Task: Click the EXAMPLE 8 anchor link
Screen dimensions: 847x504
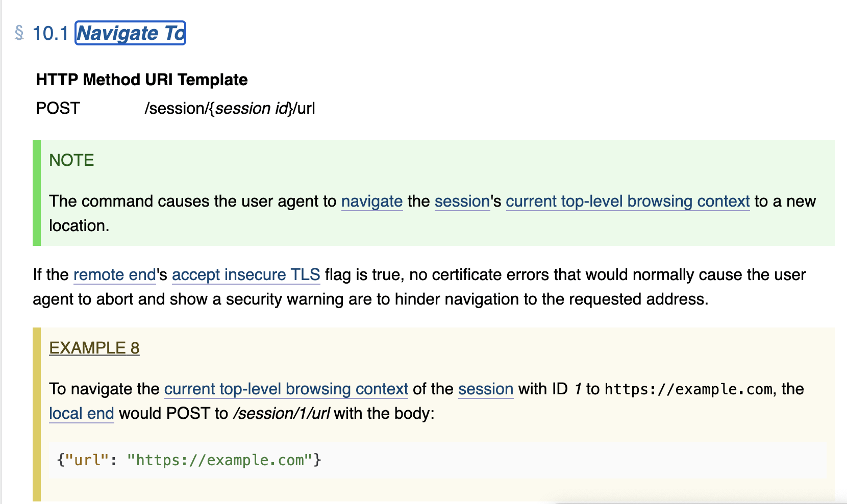Action: click(x=94, y=348)
